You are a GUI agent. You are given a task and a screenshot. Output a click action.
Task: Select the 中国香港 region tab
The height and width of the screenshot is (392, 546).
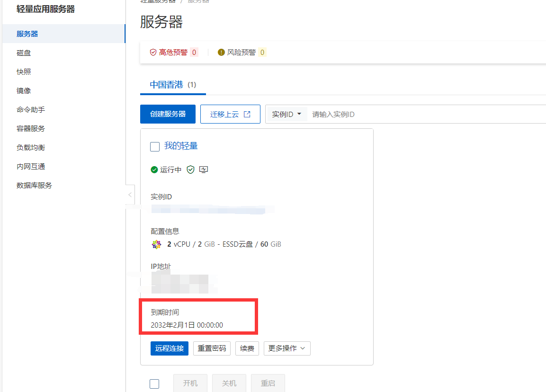click(x=167, y=85)
